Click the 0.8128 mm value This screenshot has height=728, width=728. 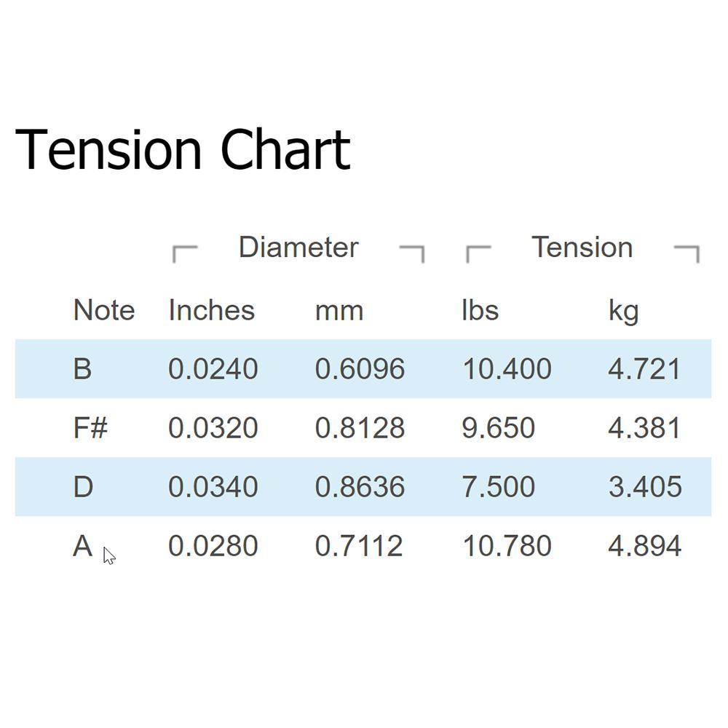(x=360, y=427)
